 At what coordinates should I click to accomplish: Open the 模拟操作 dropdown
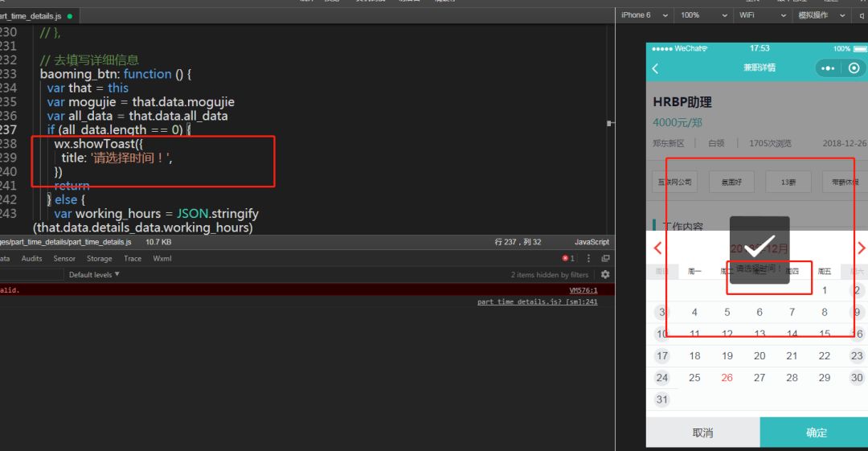pyautogui.click(x=821, y=15)
